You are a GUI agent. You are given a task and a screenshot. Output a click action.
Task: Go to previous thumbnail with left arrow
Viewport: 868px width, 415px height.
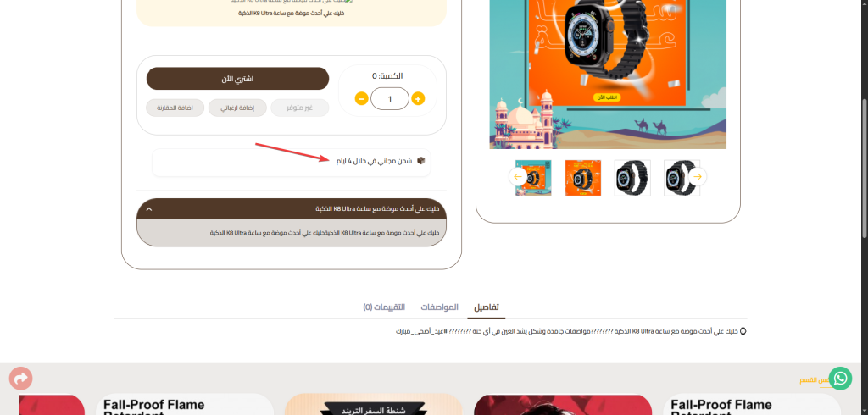(x=518, y=176)
